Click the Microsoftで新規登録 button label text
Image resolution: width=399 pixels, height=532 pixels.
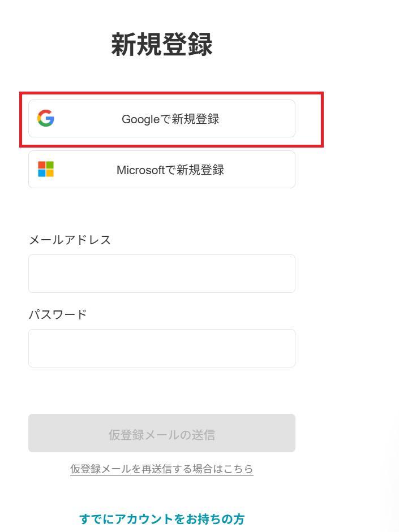(x=169, y=169)
